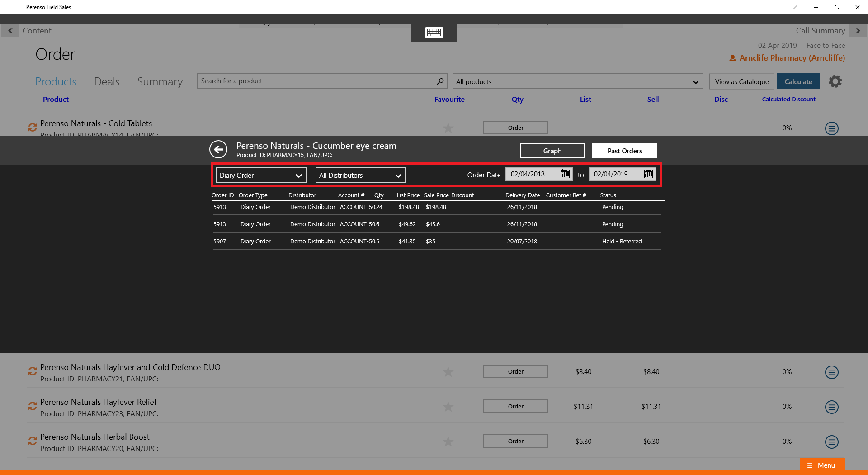Switch to the Summary tab
This screenshot has width=868, height=475.
(x=160, y=82)
